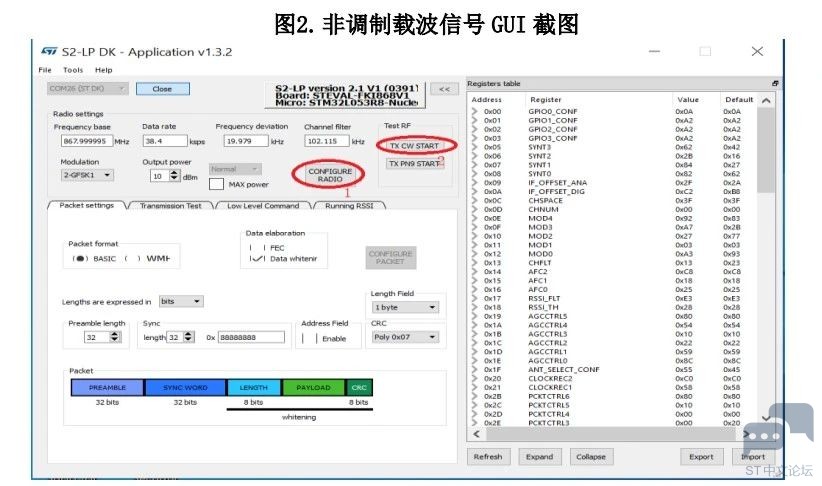822x486 pixels.
Task: Click the Collapse registers button
Action: [591, 457]
